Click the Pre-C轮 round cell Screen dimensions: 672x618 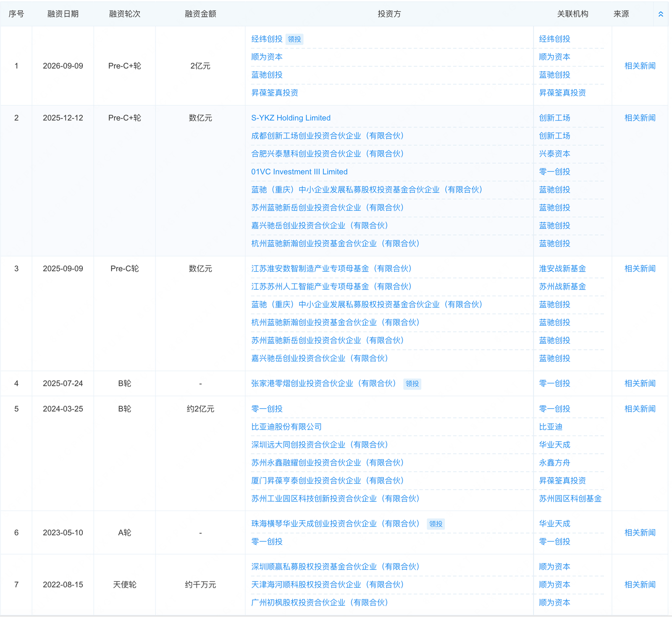point(125,269)
